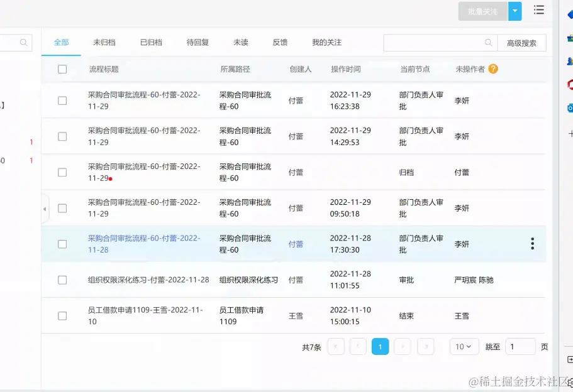
Task: Click the 创建人 column header
Action: tap(301, 69)
